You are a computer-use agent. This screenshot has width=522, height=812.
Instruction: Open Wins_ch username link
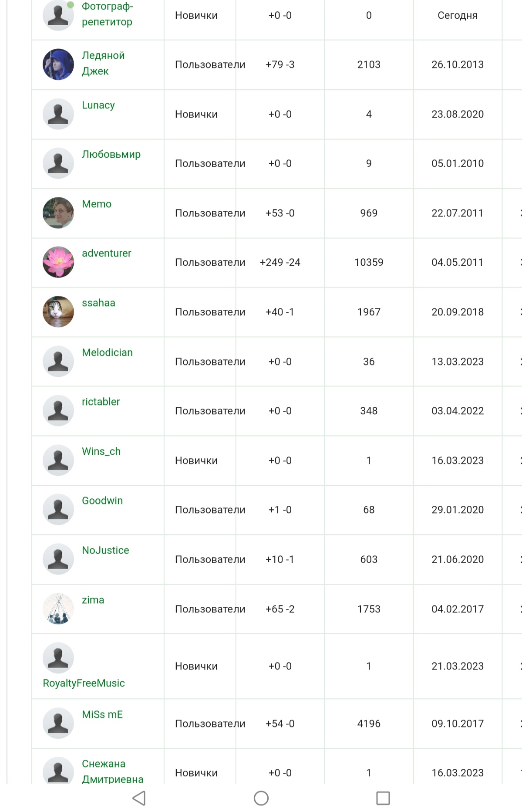pyautogui.click(x=101, y=451)
